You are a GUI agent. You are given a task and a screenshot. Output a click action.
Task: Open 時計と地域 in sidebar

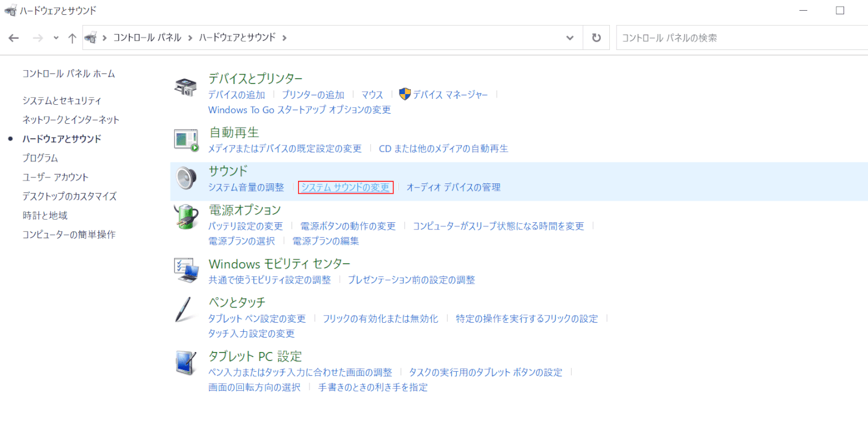[x=45, y=215]
